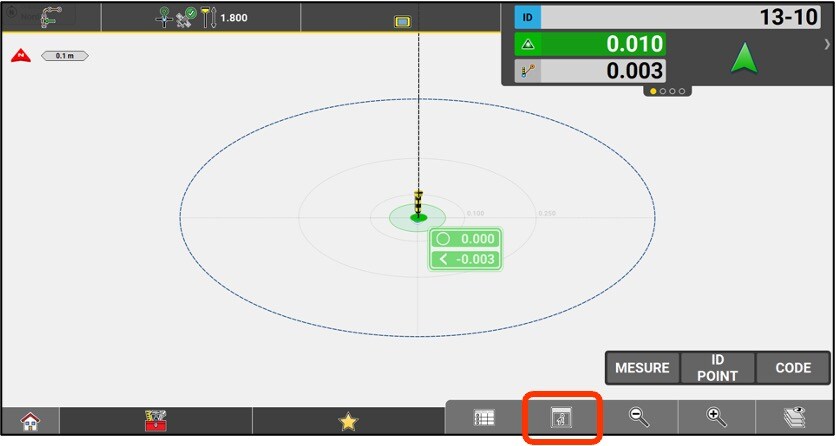This screenshot has width=836, height=446.
Task: Click the highlighted stakeout view icon
Action: coord(562,420)
